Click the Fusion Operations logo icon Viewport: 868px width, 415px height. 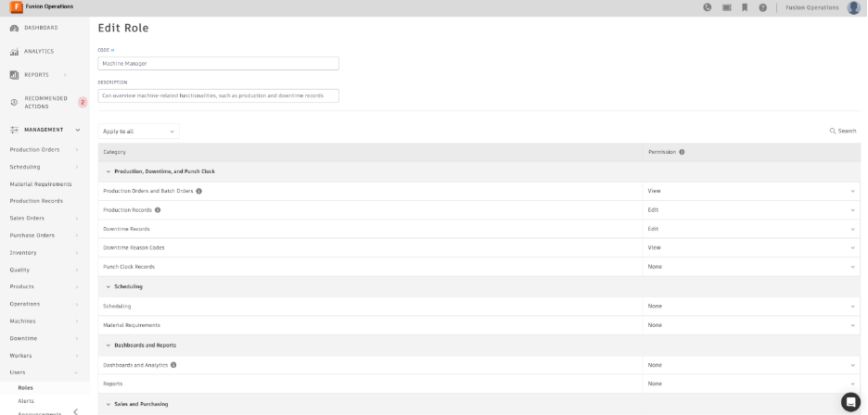click(x=16, y=7)
